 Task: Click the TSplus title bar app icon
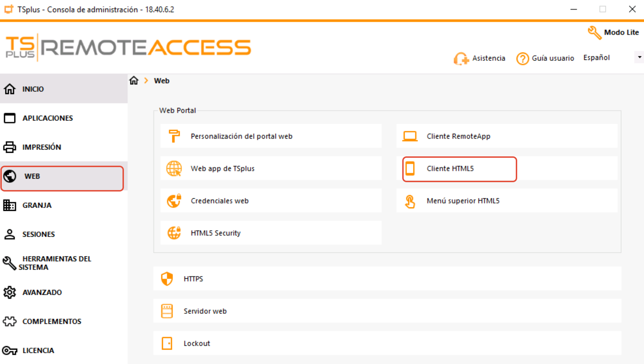[x=9, y=9]
